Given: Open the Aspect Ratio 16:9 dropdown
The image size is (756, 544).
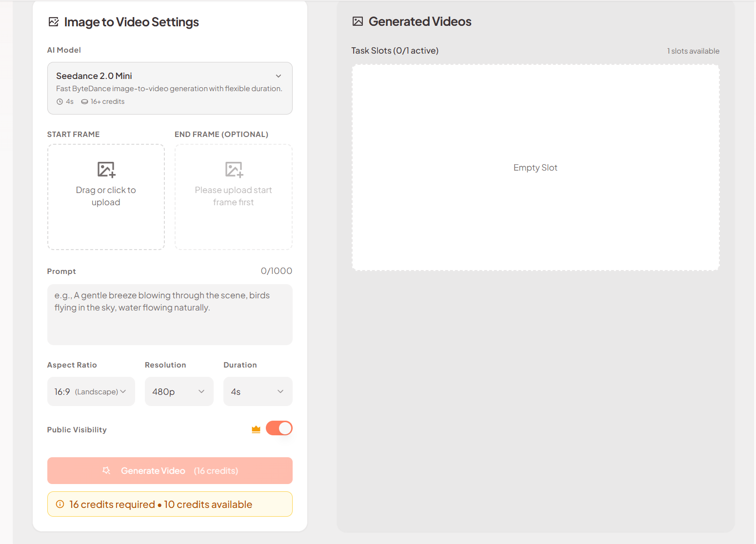Looking at the screenshot, I should coord(91,391).
